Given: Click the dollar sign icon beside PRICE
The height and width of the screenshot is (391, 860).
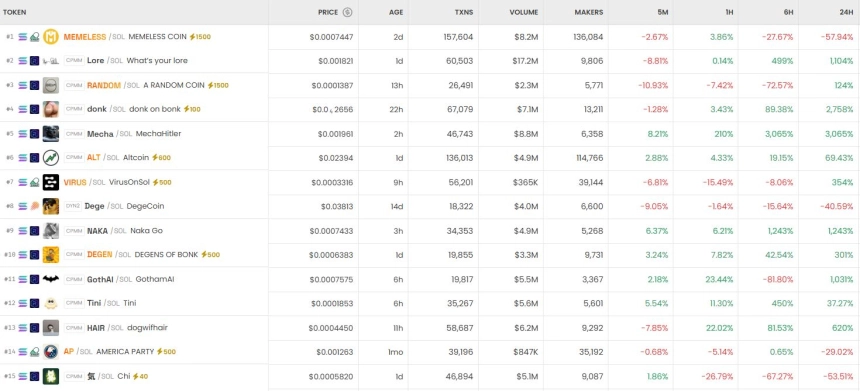Looking at the screenshot, I should click(x=347, y=12).
